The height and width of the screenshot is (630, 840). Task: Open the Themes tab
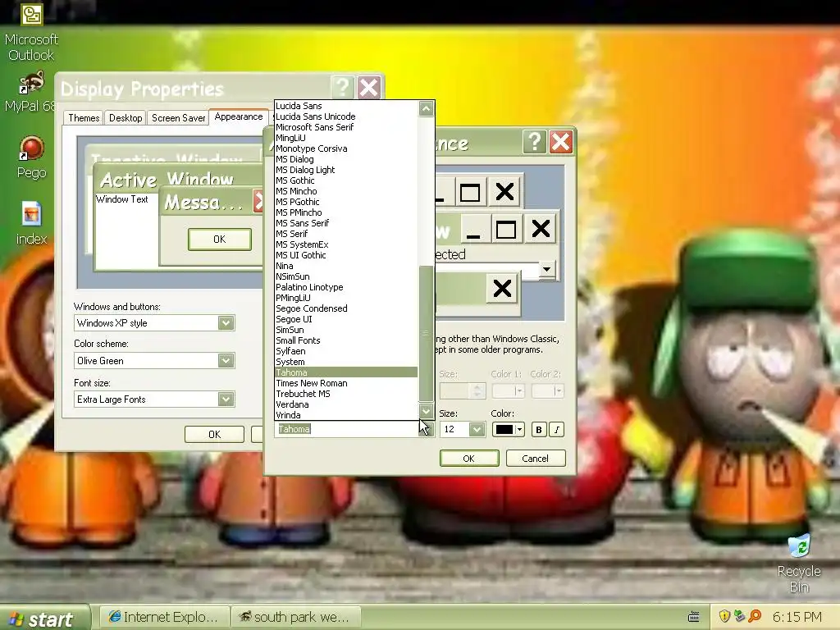point(84,118)
